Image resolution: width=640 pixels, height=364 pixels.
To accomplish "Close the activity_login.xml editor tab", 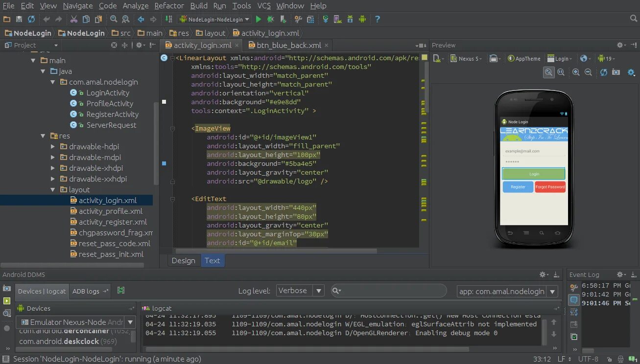I will (237, 45).
